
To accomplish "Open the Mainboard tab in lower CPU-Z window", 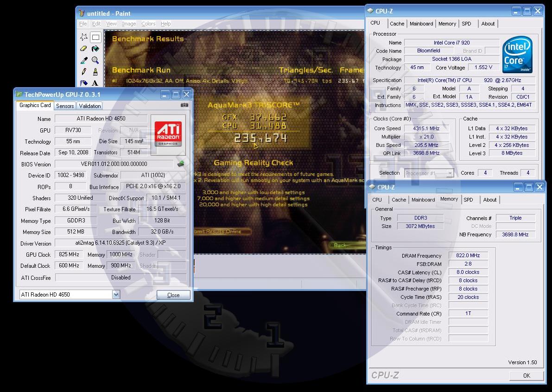I will pos(423,200).
